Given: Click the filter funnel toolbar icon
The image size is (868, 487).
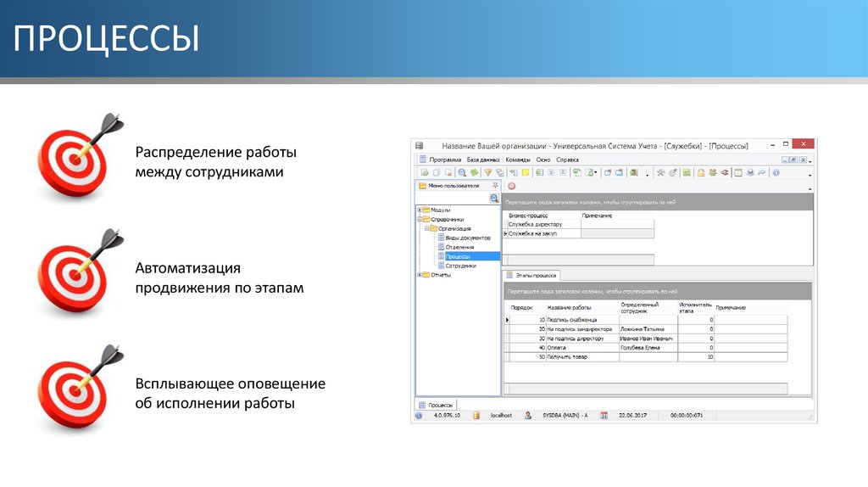Looking at the screenshot, I should coord(487,172).
